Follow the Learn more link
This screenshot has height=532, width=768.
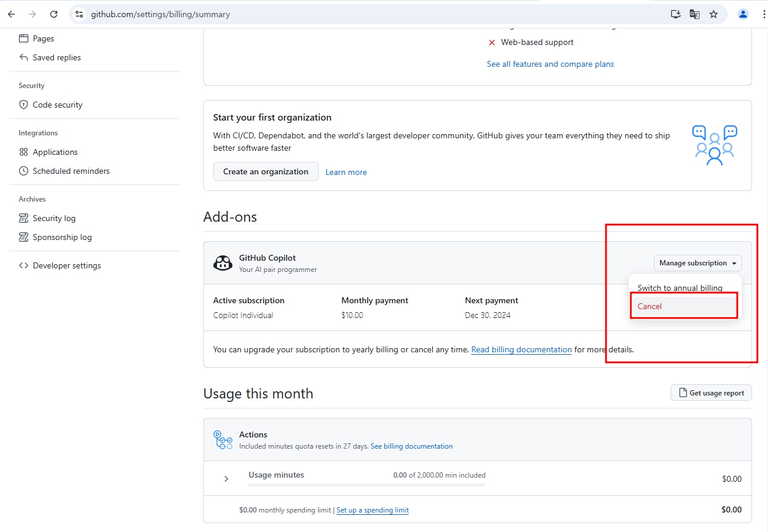(346, 173)
